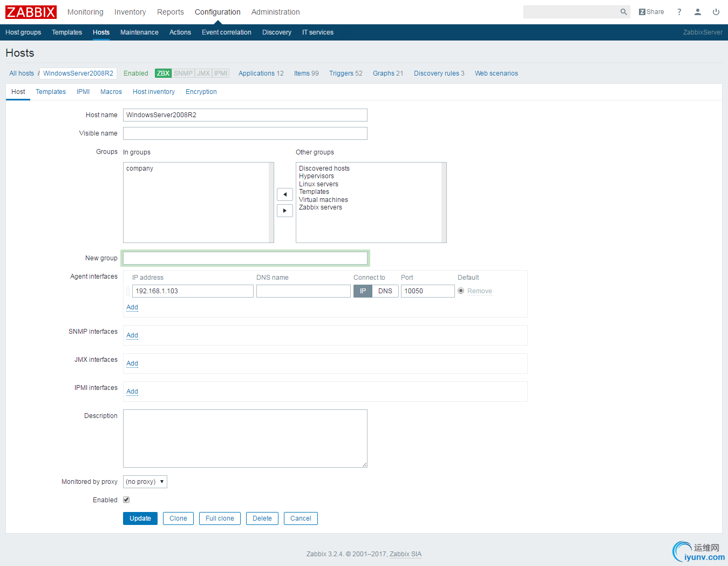
Task: Add a new SNMP interface
Action: click(x=132, y=335)
